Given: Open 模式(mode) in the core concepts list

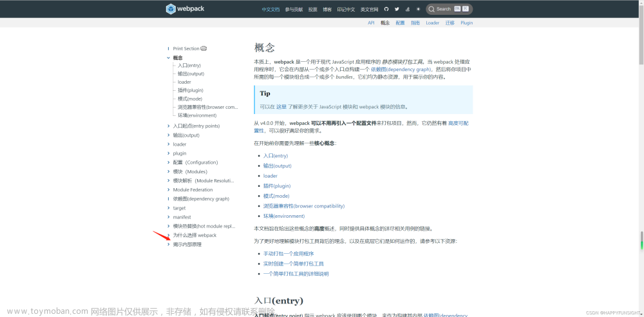Looking at the screenshot, I should tap(276, 196).
